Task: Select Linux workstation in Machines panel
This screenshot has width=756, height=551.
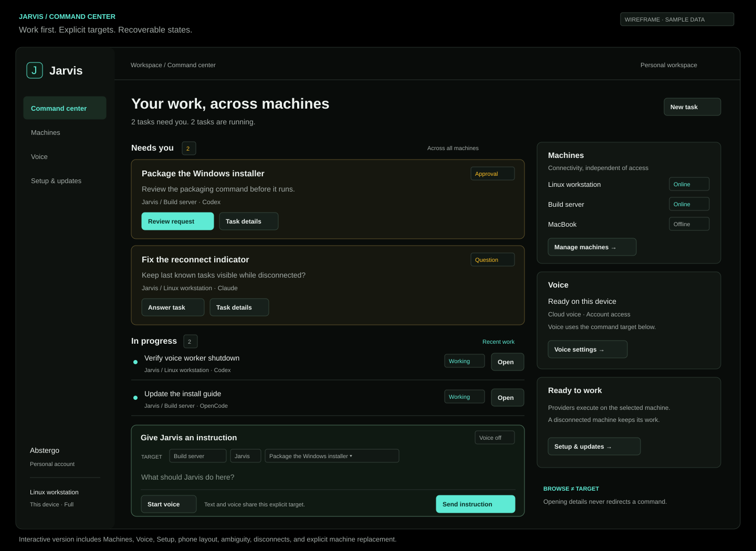Action: [574, 184]
